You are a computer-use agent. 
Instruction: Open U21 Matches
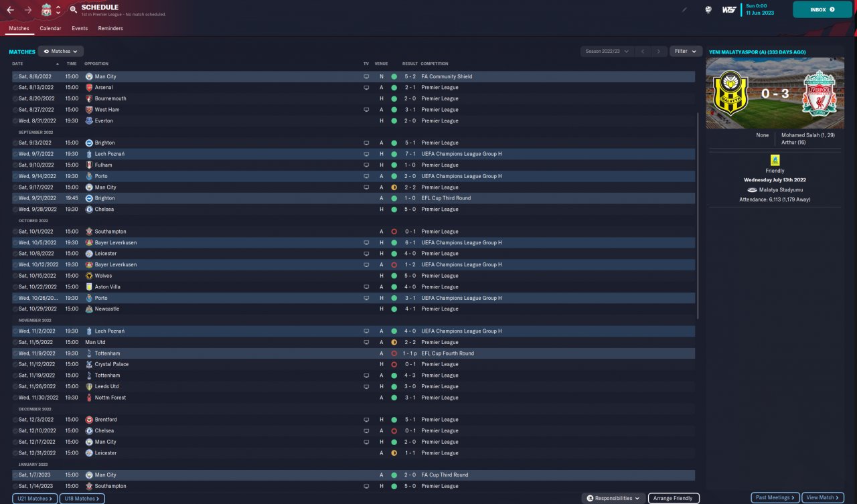tap(35, 498)
